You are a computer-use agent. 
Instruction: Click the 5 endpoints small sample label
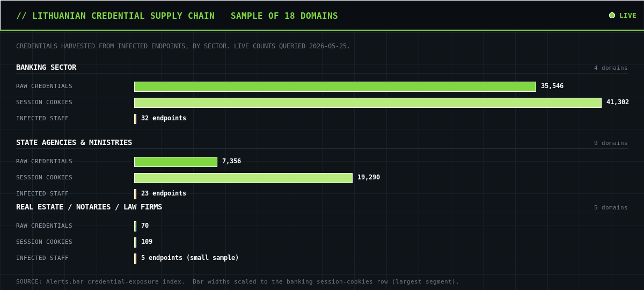point(190,258)
